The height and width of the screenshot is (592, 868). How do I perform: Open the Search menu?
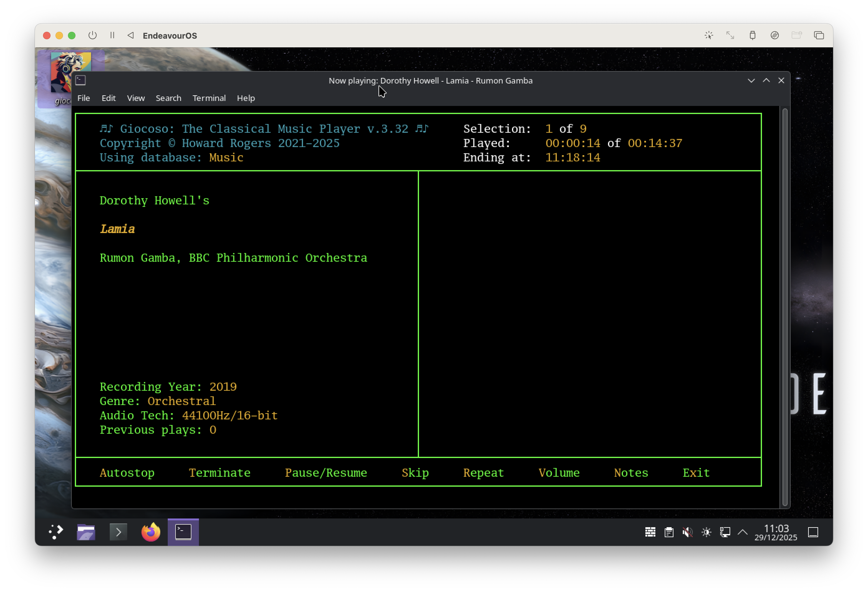coord(168,98)
